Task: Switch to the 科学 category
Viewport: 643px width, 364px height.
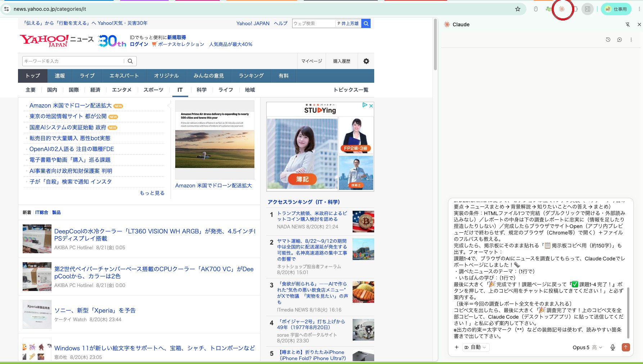Action: (201, 90)
